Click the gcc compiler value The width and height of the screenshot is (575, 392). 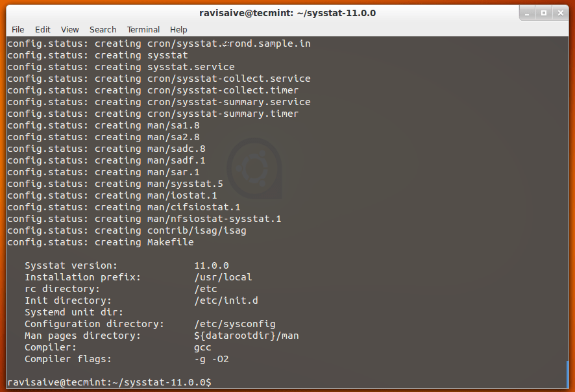(x=202, y=347)
